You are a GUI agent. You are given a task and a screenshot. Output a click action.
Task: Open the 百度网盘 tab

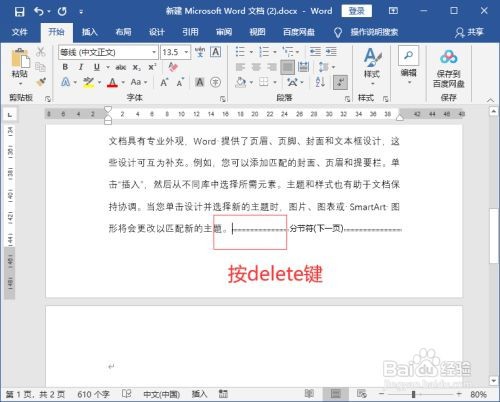299,32
